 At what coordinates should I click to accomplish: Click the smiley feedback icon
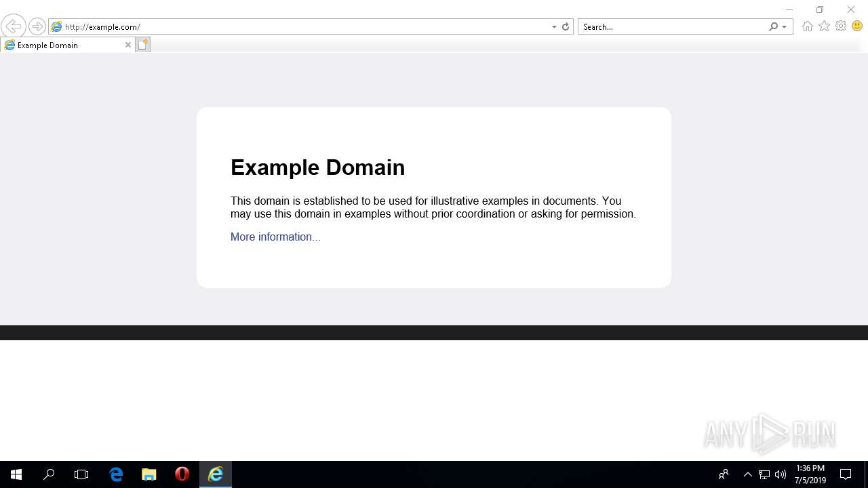[857, 26]
